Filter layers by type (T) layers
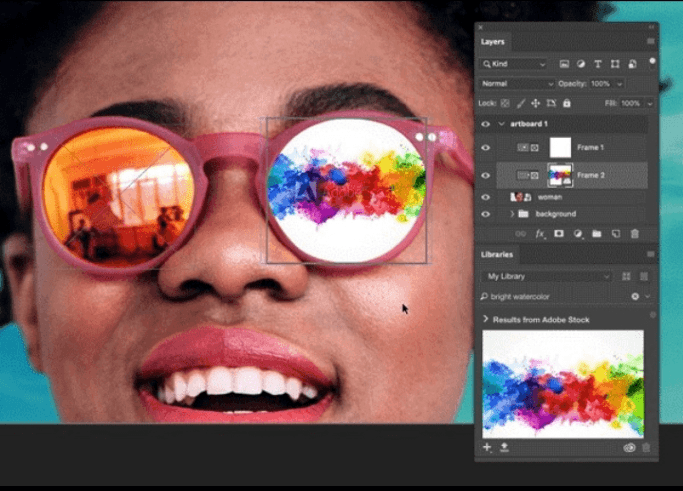The width and height of the screenshot is (683, 491). [x=598, y=64]
